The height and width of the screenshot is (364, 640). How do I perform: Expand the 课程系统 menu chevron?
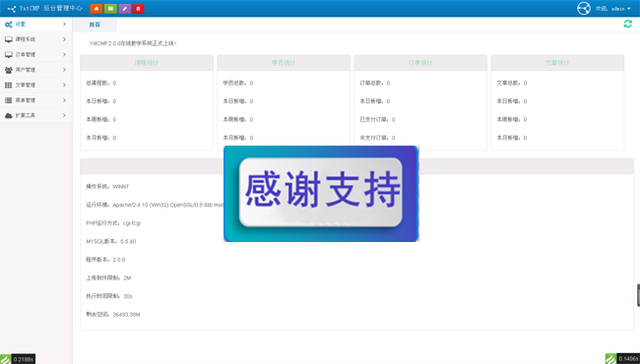pyautogui.click(x=64, y=39)
